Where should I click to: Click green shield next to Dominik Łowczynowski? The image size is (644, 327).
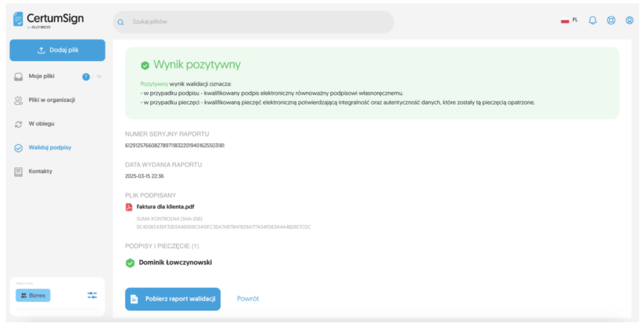[x=130, y=263]
